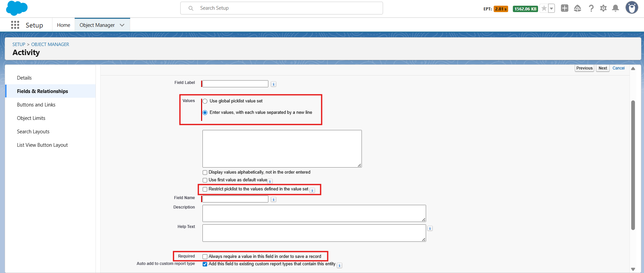Click the Help Text text area
644x273 pixels.
(x=314, y=233)
